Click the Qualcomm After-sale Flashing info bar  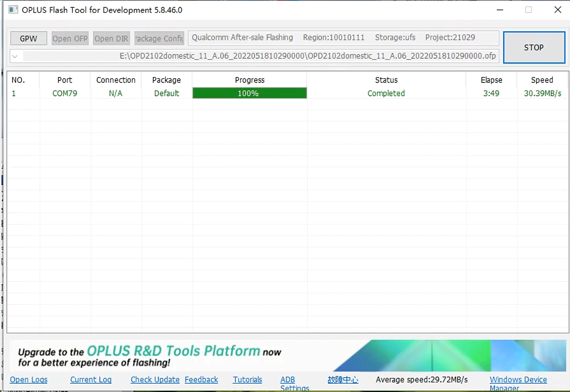pyautogui.click(x=343, y=38)
